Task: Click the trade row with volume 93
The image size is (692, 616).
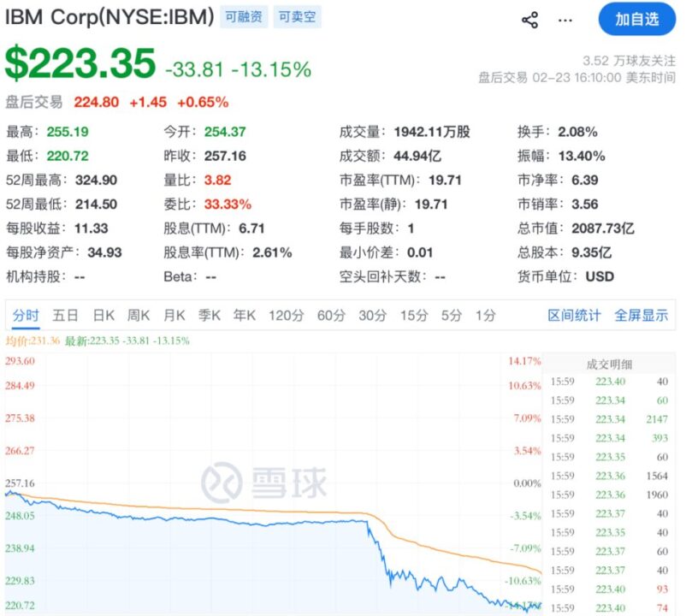Action: 609,589
